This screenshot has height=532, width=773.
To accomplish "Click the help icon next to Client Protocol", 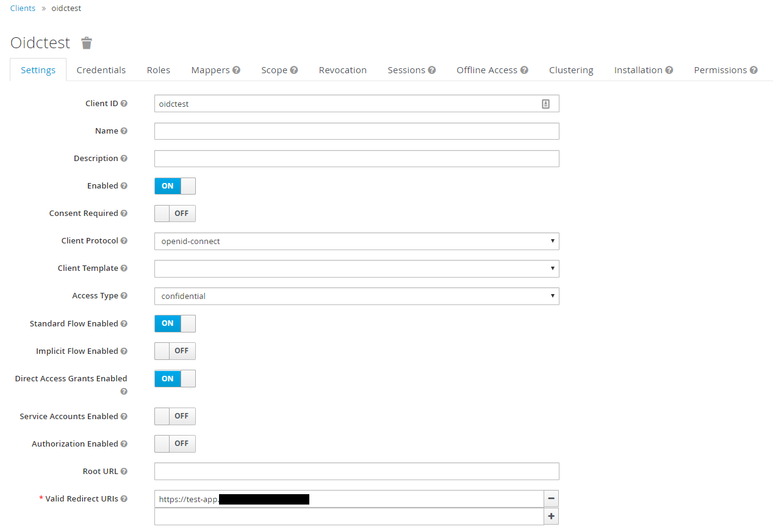I will (124, 240).
